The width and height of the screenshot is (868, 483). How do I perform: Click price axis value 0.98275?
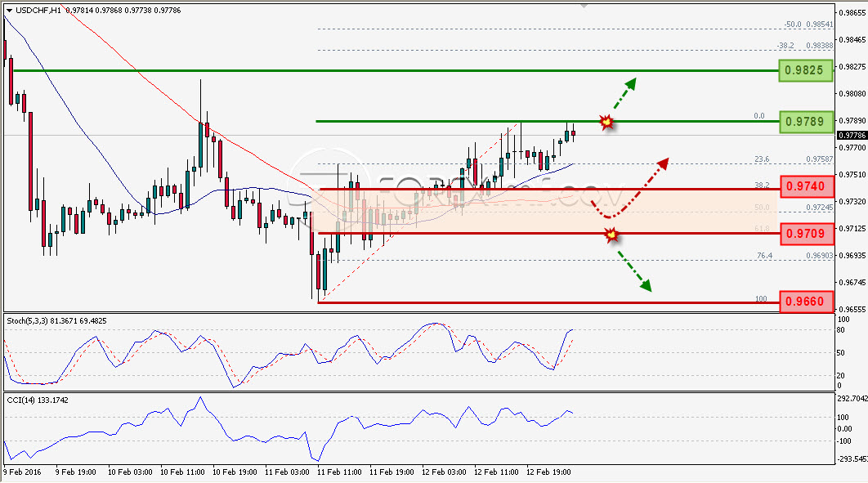pos(852,67)
